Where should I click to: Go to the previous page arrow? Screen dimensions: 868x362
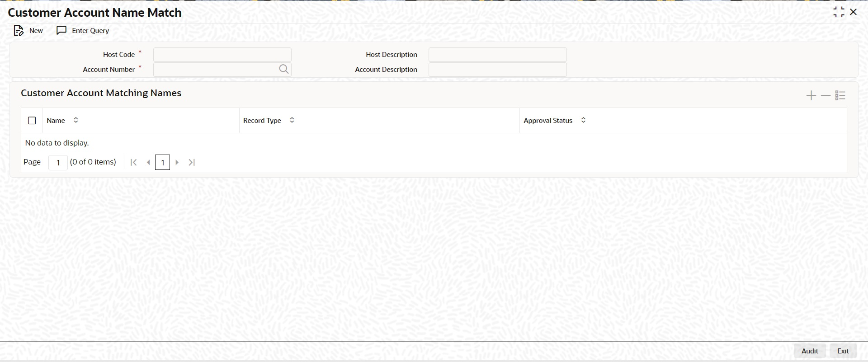coord(148,162)
